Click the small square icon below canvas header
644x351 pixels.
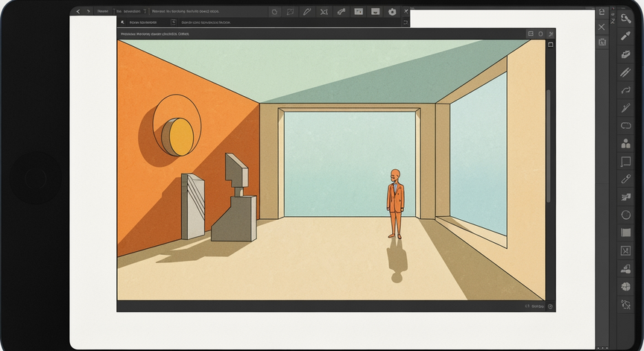[x=551, y=45]
